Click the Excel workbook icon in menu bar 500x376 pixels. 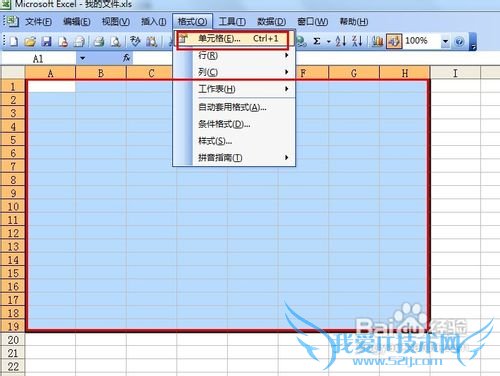pos(12,21)
